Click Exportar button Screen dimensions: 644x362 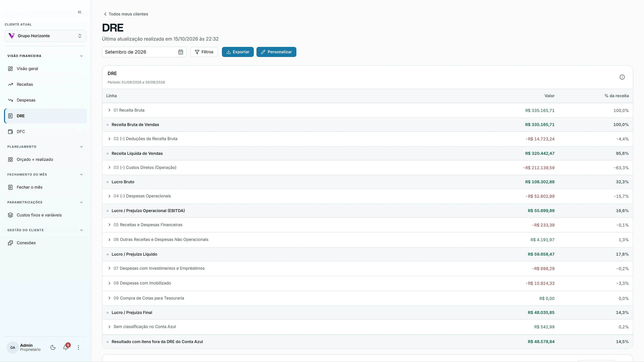[x=238, y=52]
